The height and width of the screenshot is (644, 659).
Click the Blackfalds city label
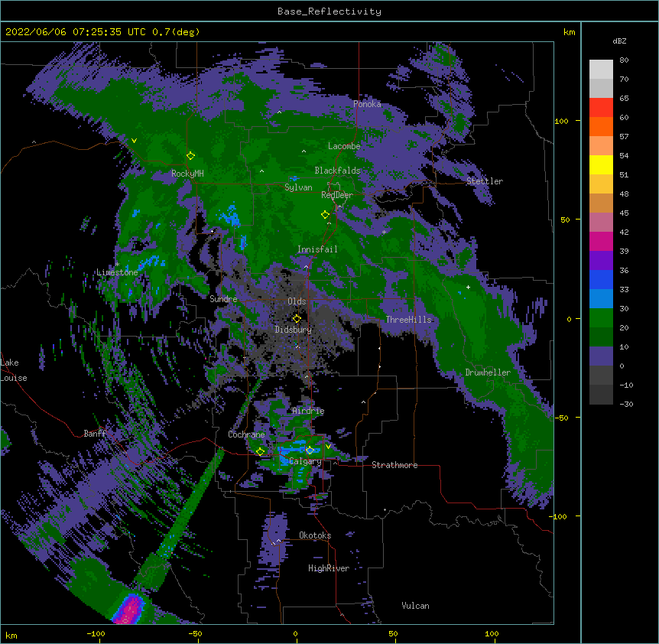pos(337,171)
